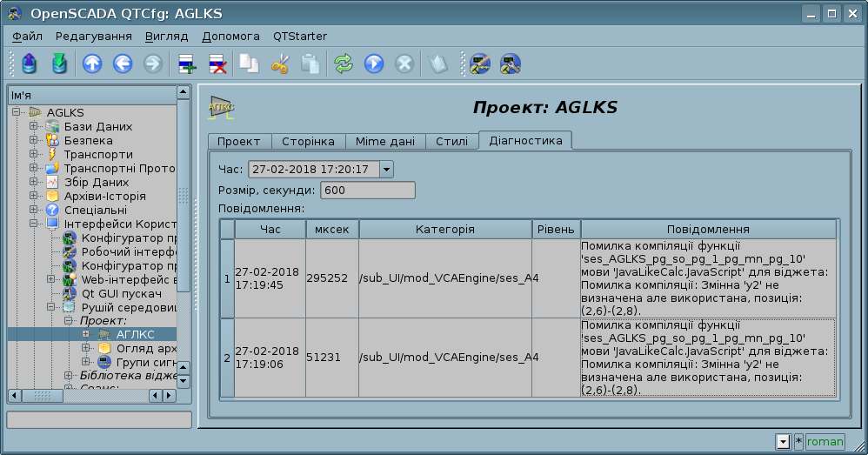
Task: Select the Огляд арх tree item
Action: pyautogui.click(x=146, y=348)
